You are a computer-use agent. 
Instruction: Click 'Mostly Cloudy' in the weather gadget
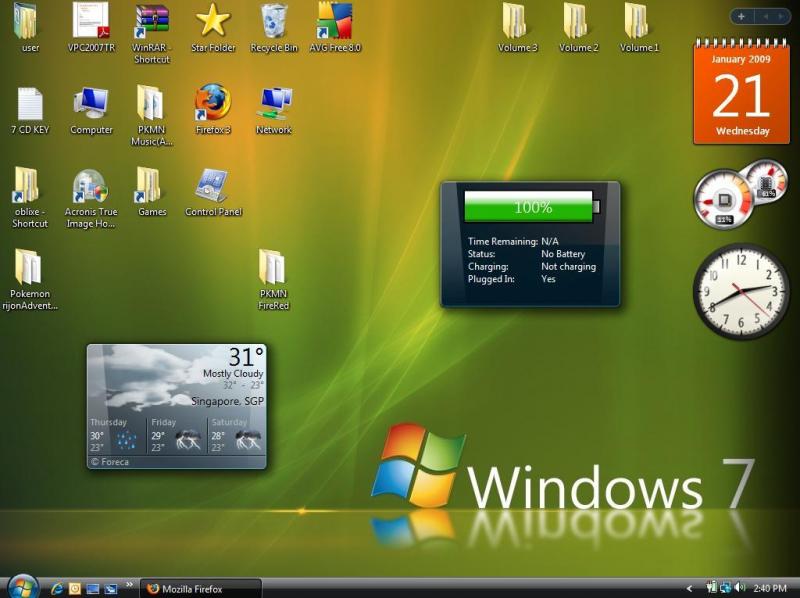pos(233,373)
